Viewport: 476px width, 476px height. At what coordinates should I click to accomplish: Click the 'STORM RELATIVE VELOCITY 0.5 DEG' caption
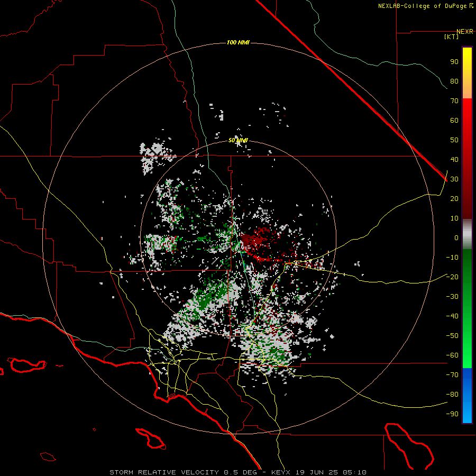click(184, 472)
